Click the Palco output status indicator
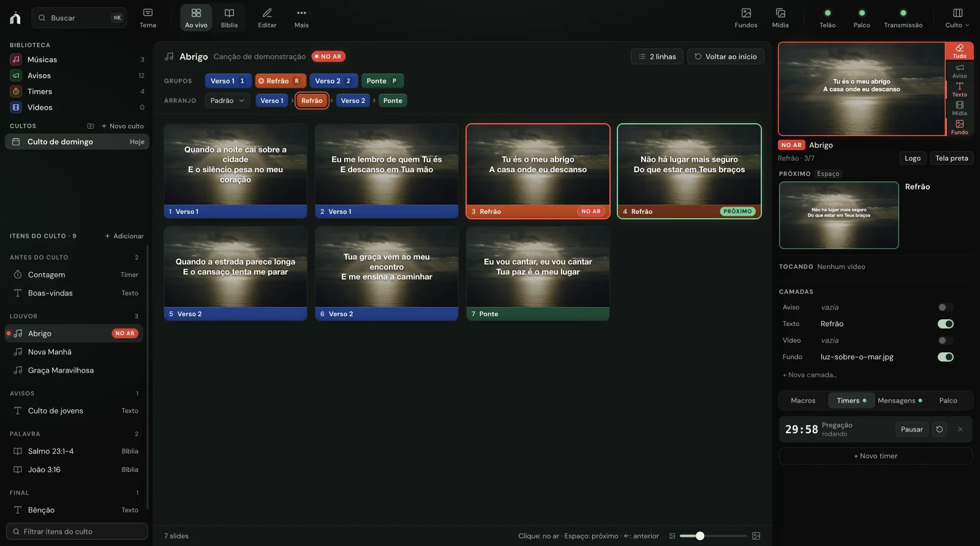 [x=862, y=18]
